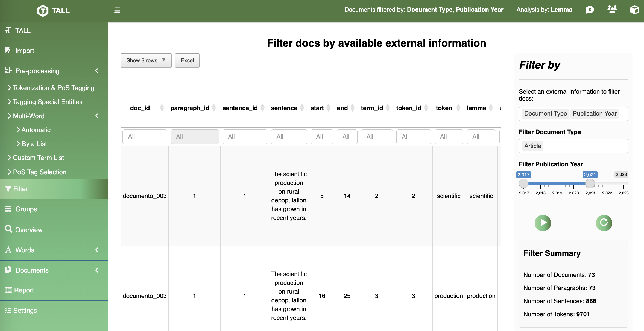644x331 pixels.
Task: Click the package cube icon in header
Action: (x=634, y=10)
